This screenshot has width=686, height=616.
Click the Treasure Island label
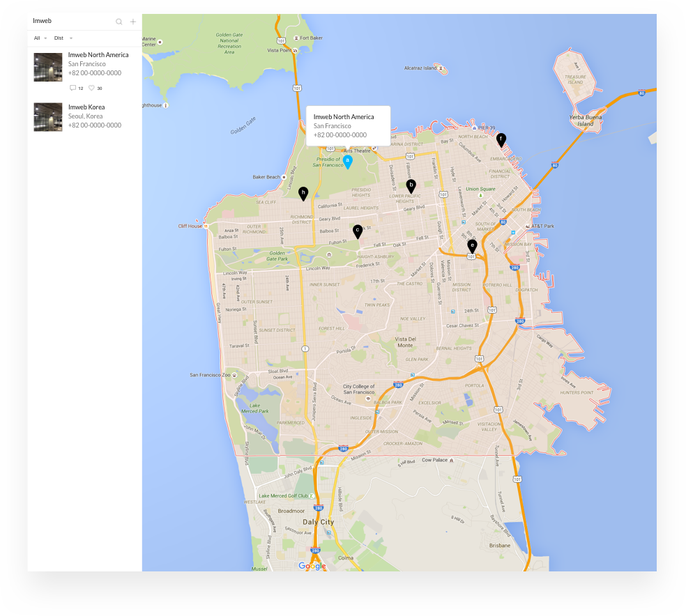click(575, 79)
